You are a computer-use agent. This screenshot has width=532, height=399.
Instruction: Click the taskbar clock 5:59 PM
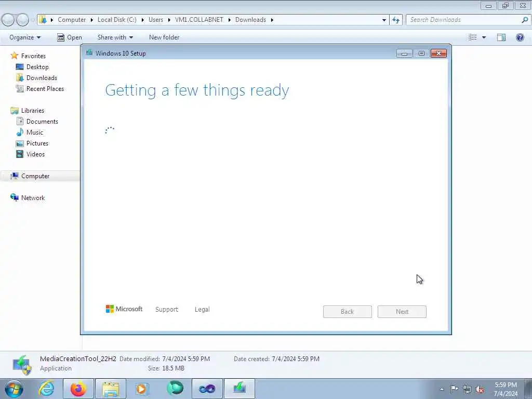point(506,385)
